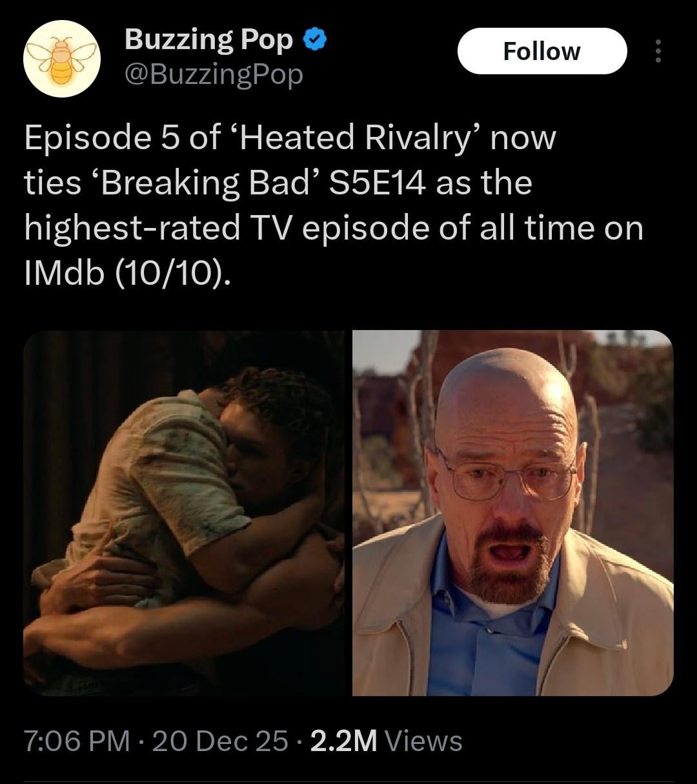697x784 pixels.
Task: Open the right photo of the bald man
Action: (512, 513)
